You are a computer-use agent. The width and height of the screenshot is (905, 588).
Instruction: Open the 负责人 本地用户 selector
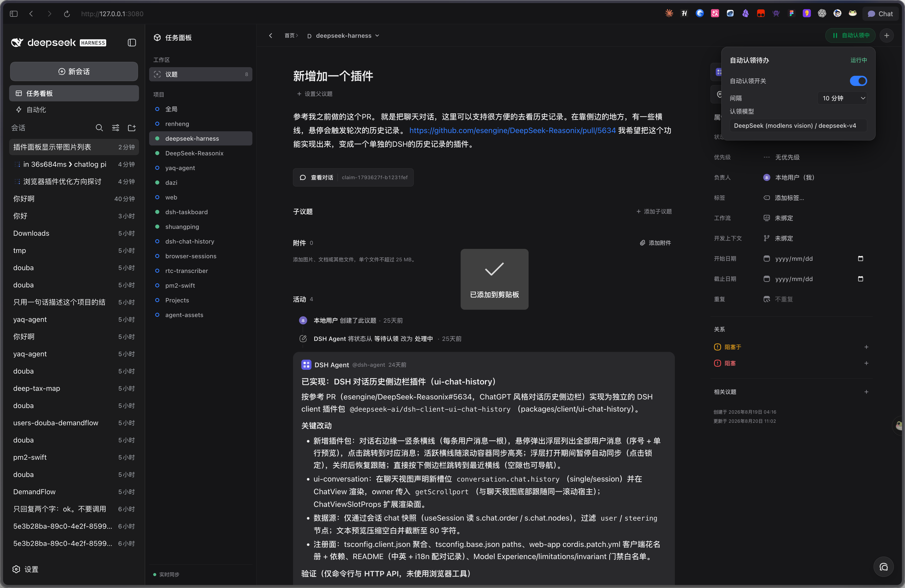(x=789, y=177)
